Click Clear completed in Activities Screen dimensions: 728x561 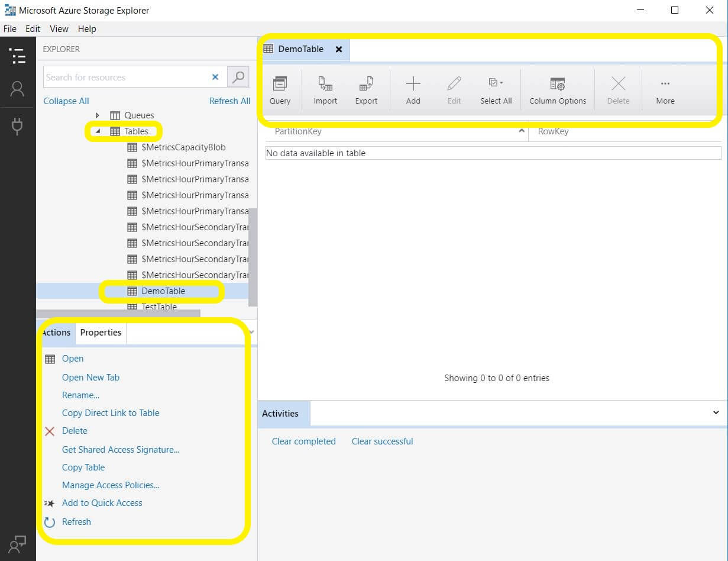303,441
